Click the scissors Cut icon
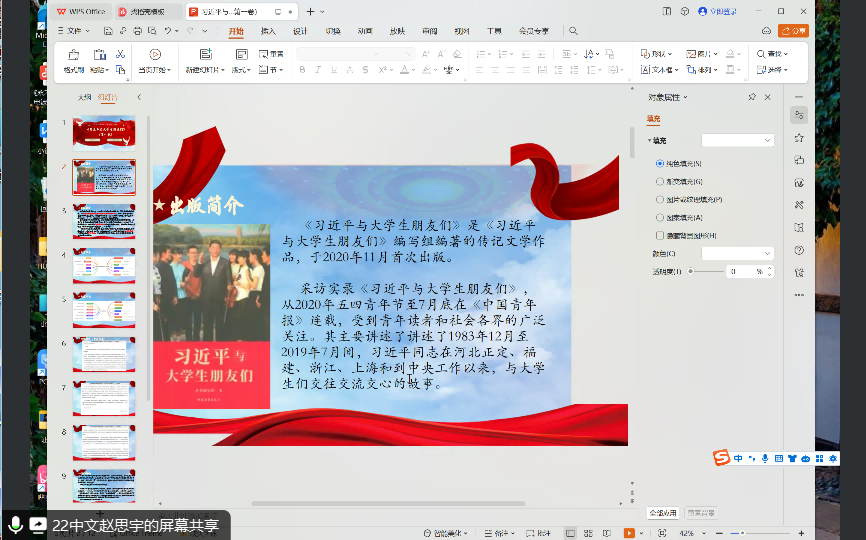The height and width of the screenshot is (540, 866). (x=120, y=54)
